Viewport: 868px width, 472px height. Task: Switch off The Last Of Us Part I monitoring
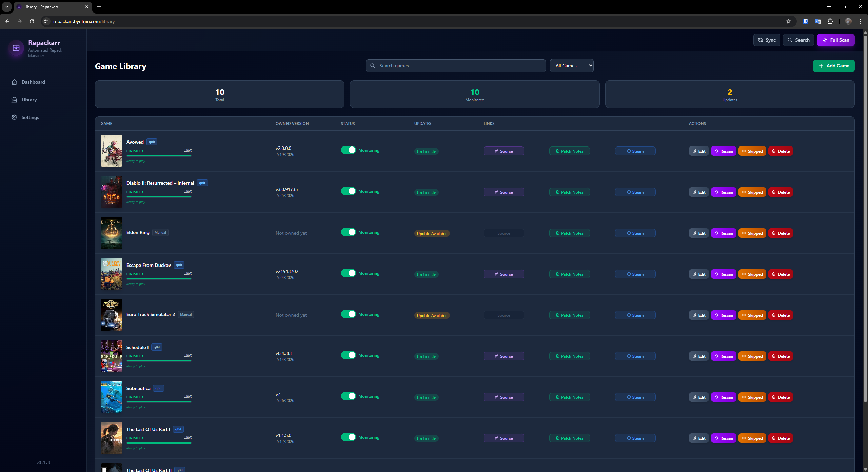pyautogui.click(x=348, y=437)
